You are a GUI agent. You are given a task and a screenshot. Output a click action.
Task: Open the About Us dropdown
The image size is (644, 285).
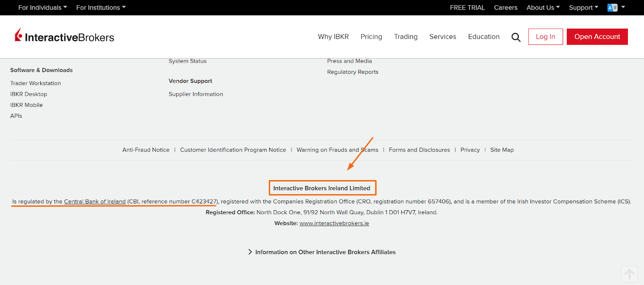click(x=543, y=8)
